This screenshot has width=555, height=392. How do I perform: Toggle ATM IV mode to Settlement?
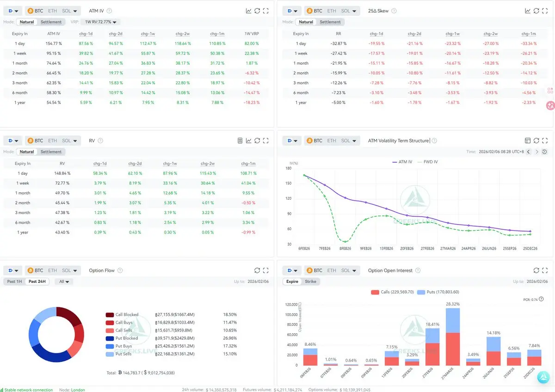[51, 22]
